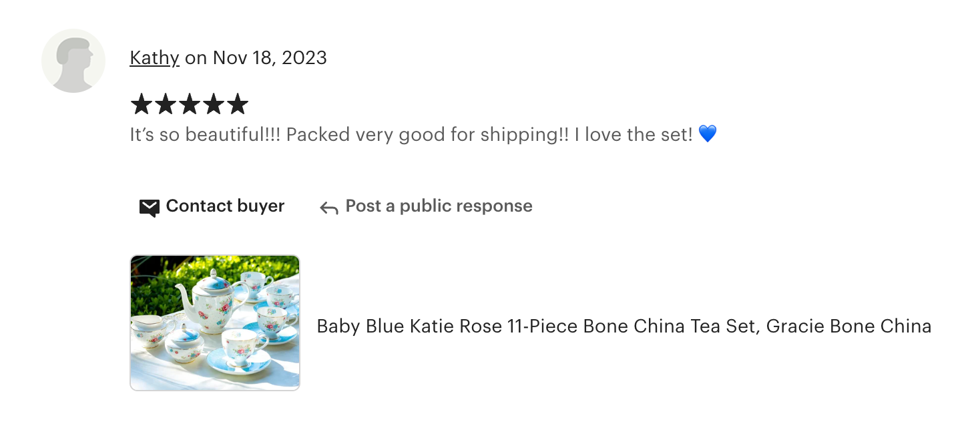
Task: Click the envelope icon beside Contact buyer
Action: pos(149,207)
